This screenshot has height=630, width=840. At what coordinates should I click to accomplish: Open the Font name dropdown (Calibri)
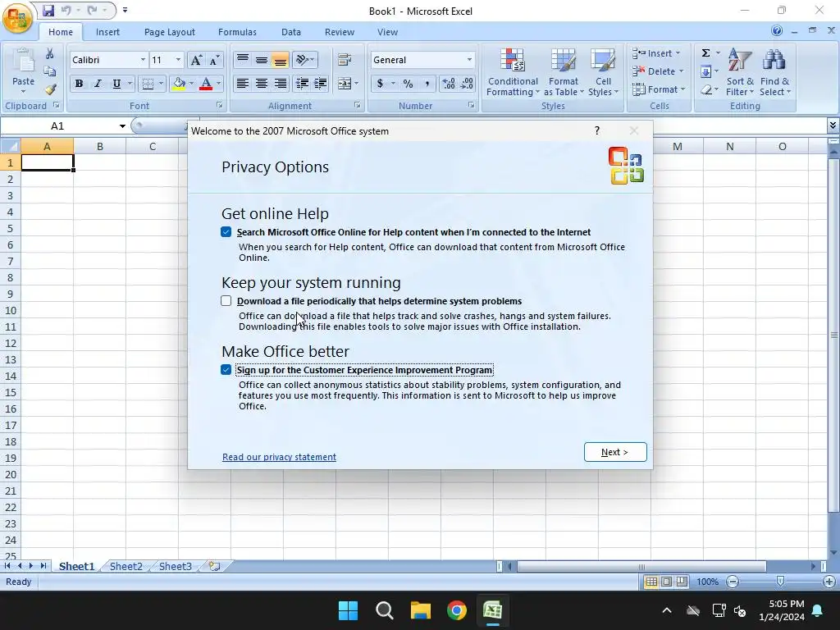tap(143, 60)
